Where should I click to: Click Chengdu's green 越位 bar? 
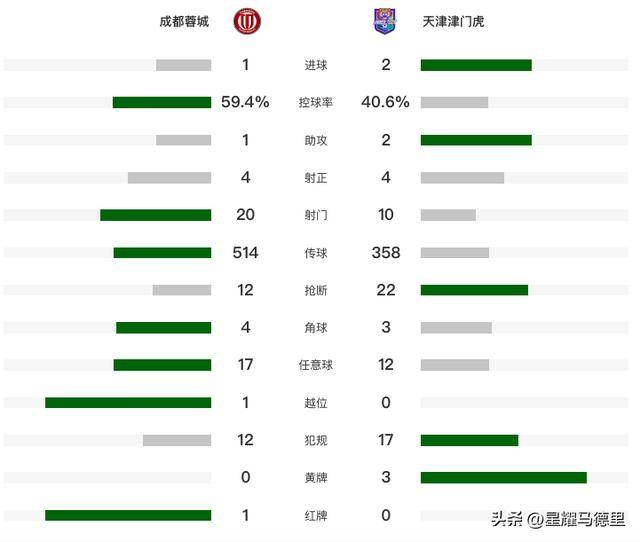pos(128,403)
